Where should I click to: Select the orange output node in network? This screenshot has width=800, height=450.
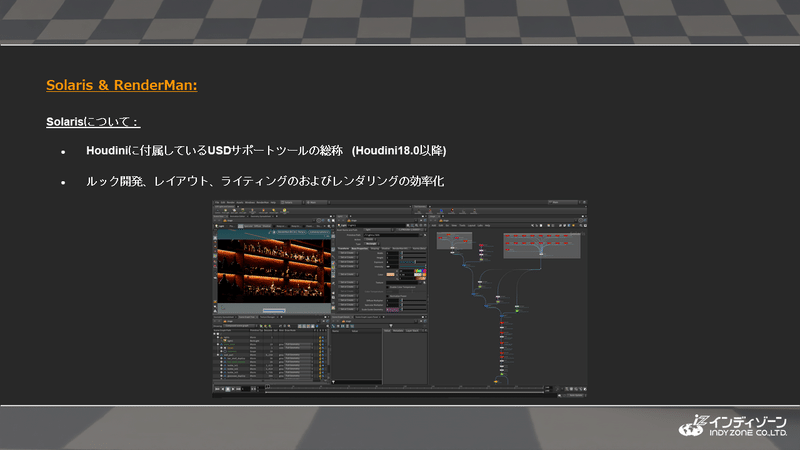pos(496,381)
